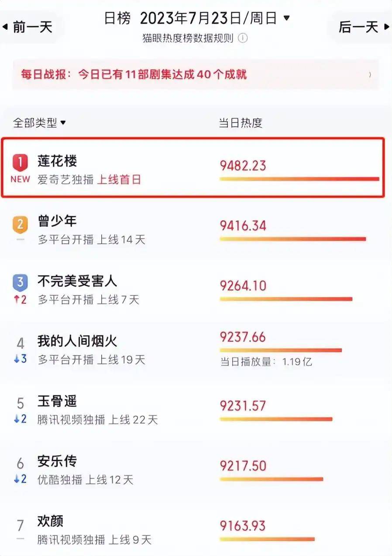
Task: Go to next day with 后一天
Action: pos(363,27)
